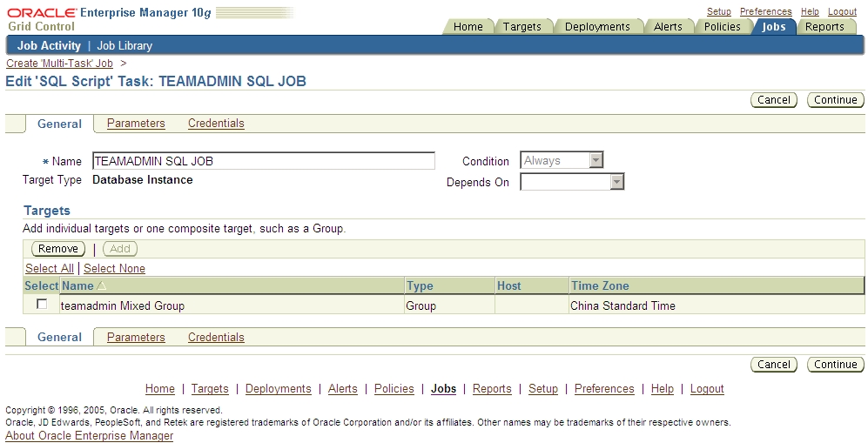868x443 pixels.
Task: Click the top Cancel button
Action: click(774, 99)
